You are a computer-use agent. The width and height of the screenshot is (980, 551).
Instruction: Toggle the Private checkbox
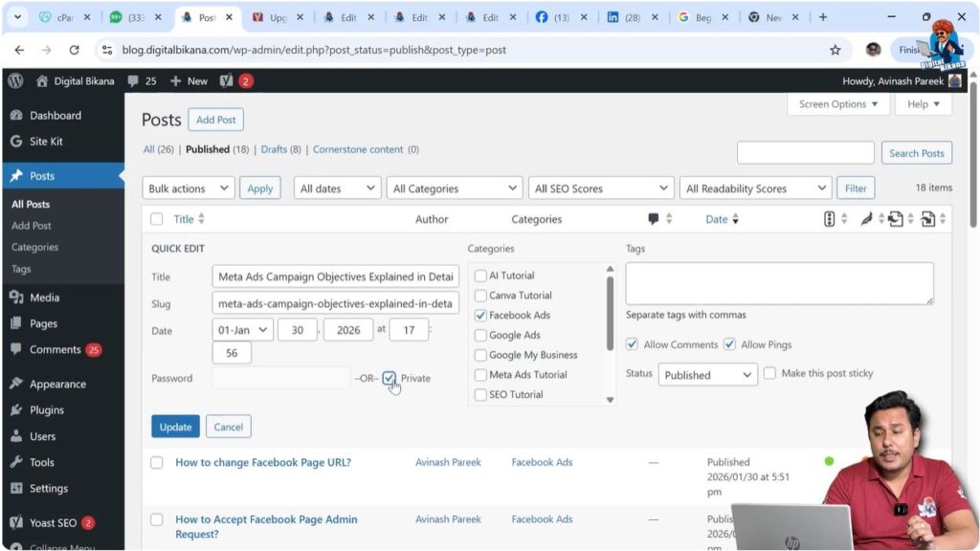[x=389, y=378]
